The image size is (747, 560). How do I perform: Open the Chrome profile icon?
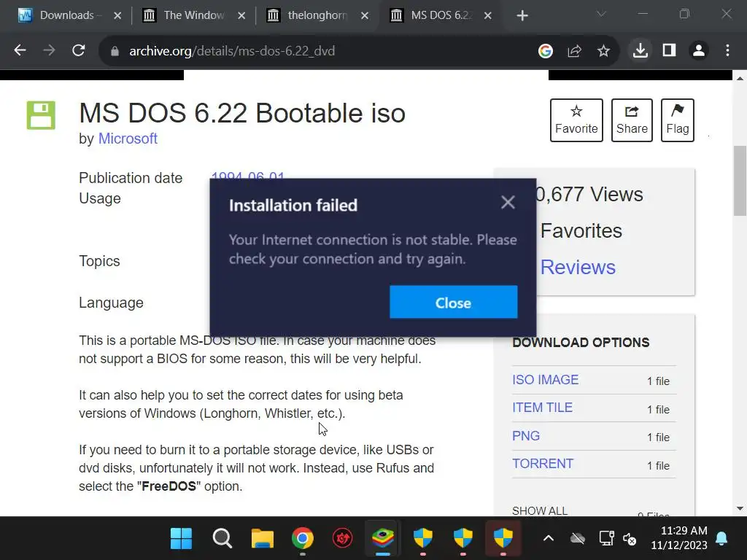(x=699, y=50)
